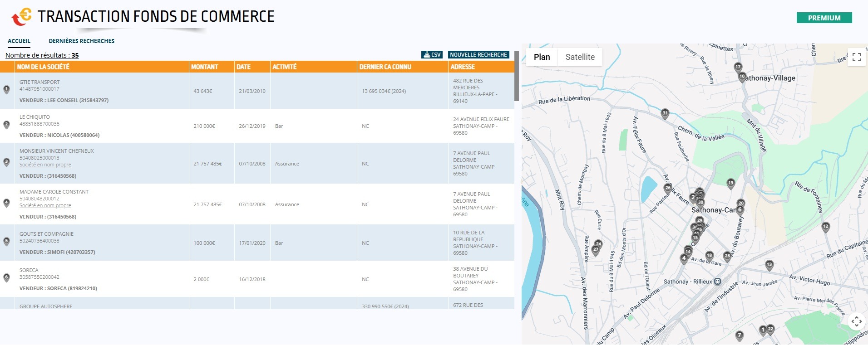Open the Dernières Recherches tab

82,41
